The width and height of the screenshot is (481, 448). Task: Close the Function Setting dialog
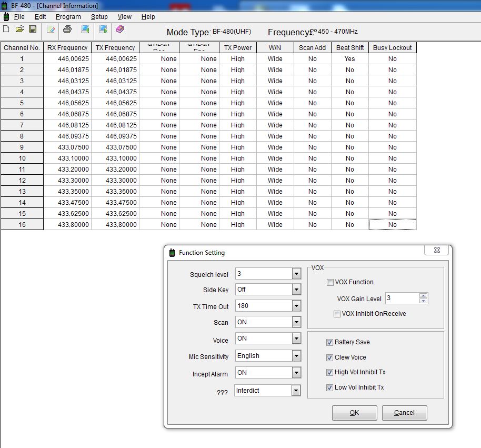coord(437,250)
